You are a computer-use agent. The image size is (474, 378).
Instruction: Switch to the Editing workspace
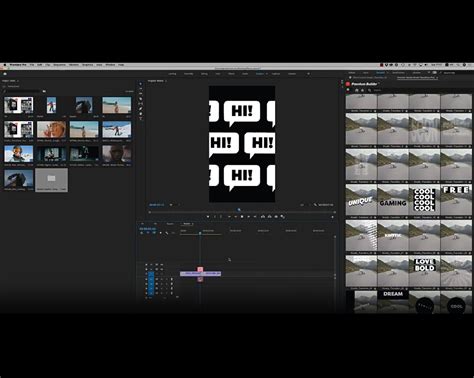click(204, 74)
